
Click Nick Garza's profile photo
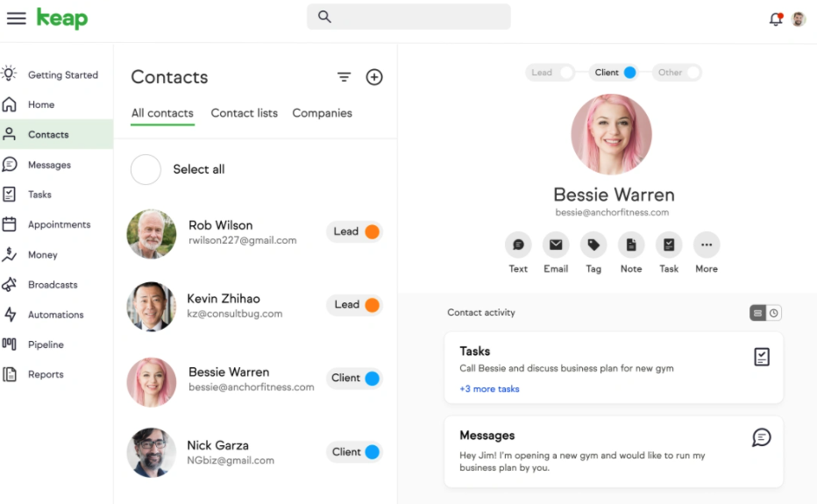click(152, 453)
